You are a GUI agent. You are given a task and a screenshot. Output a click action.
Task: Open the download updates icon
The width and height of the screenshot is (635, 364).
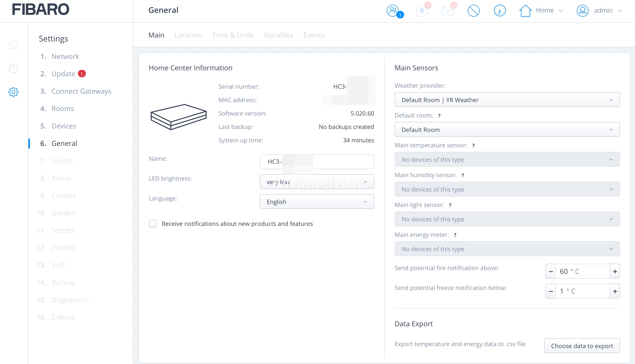click(422, 11)
